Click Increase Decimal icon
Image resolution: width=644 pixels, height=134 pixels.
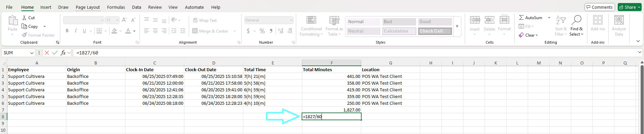[x=281, y=31]
